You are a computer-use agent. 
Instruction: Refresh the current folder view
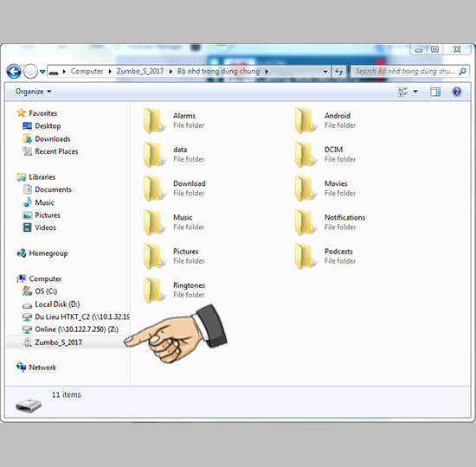[x=338, y=72]
